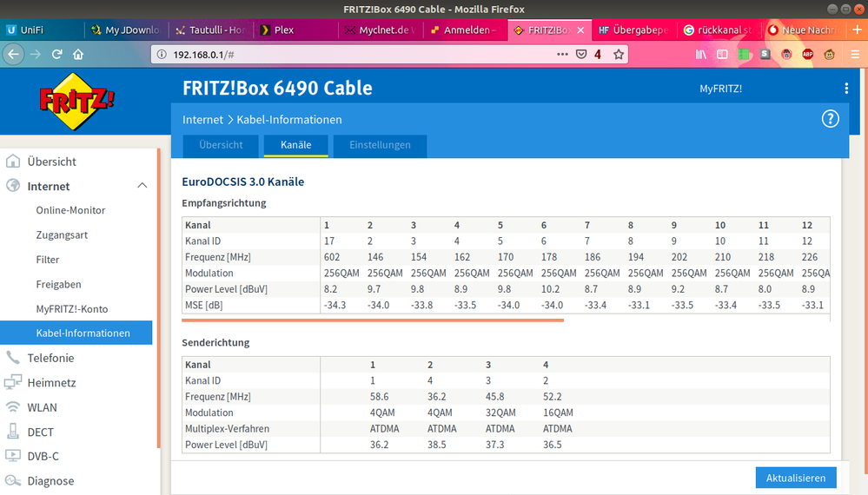Select Kabel-Informationen in the sidebar
The height and width of the screenshot is (495, 868).
(76, 333)
